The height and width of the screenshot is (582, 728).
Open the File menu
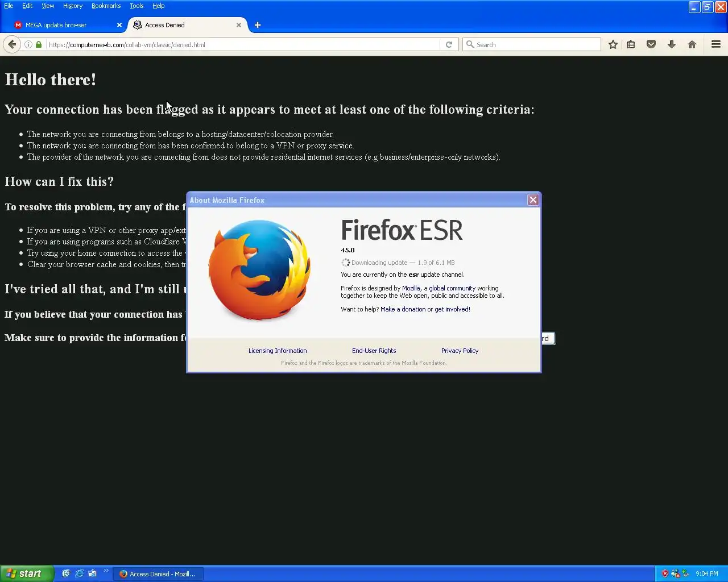pos(9,6)
